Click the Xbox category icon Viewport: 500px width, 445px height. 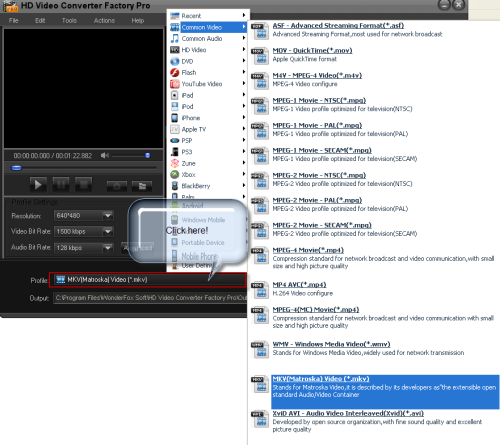pos(175,174)
